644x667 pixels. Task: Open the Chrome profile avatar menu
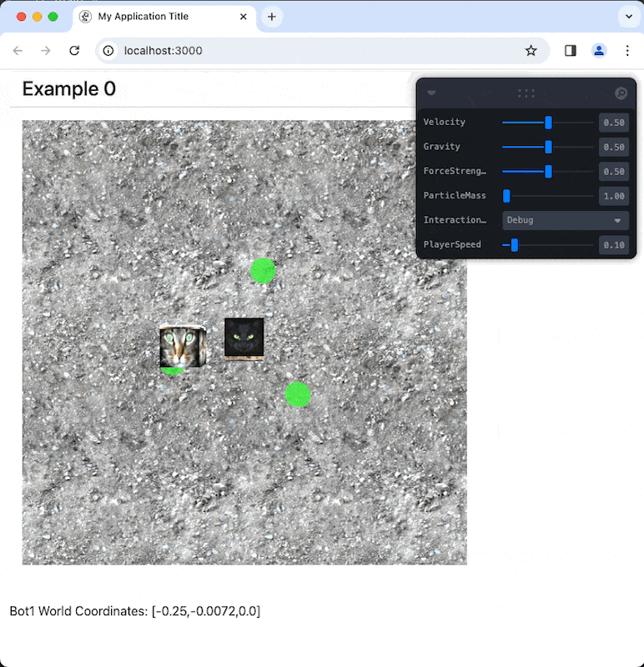point(599,51)
